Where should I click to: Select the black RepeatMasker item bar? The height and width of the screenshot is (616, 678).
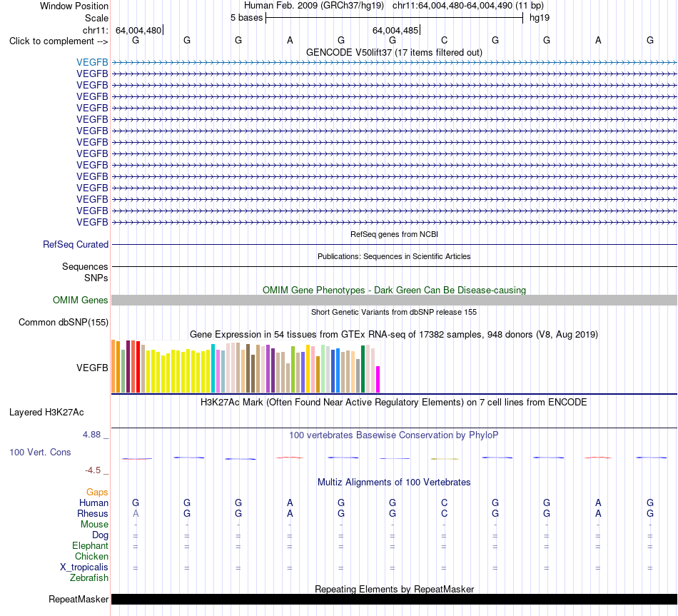394,599
